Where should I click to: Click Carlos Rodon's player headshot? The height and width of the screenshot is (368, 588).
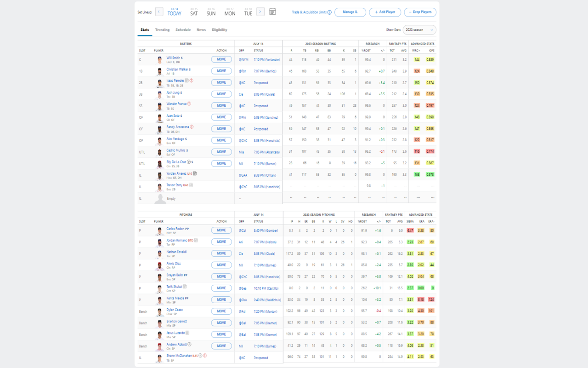click(160, 230)
